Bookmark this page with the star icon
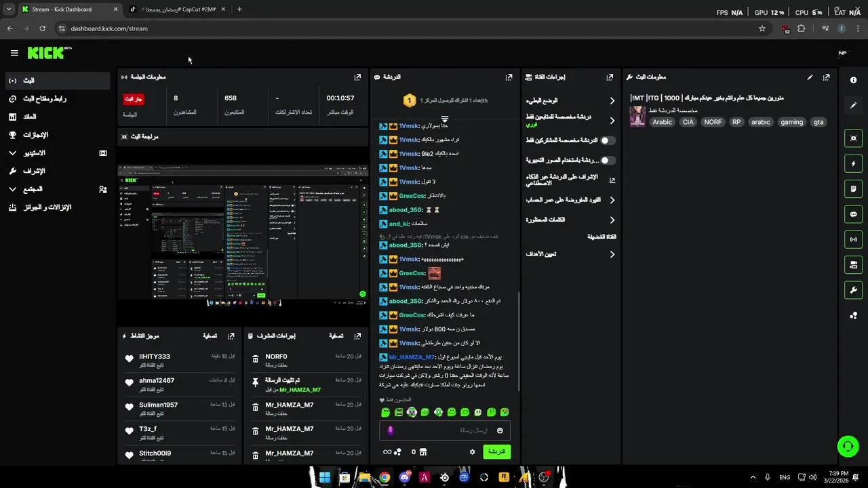This screenshot has height=488, width=868. [x=762, y=28]
